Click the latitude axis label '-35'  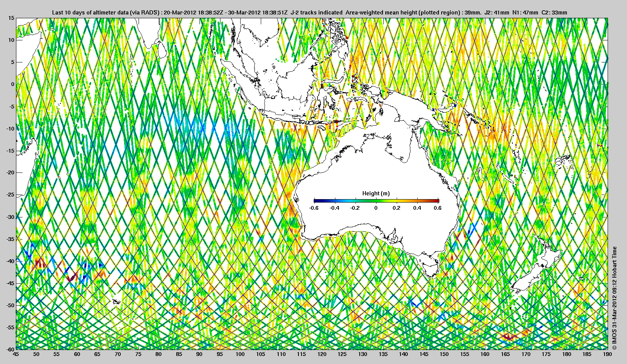pos(10,239)
